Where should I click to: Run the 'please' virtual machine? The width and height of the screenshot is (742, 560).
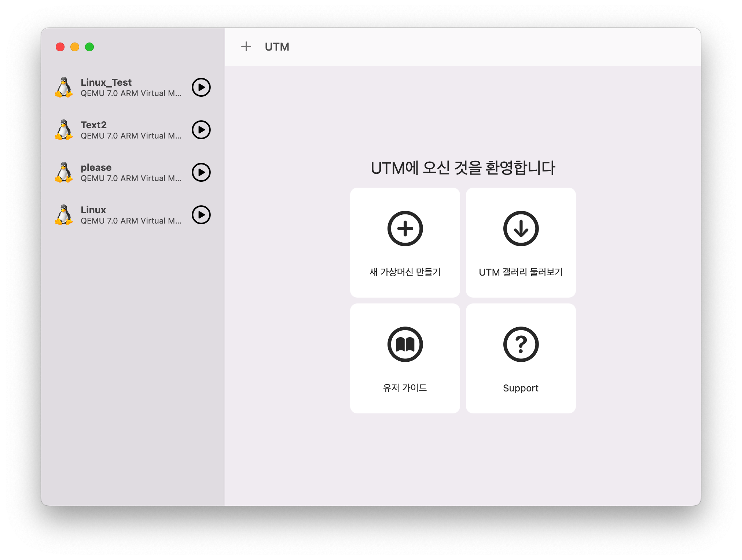pos(201,172)
